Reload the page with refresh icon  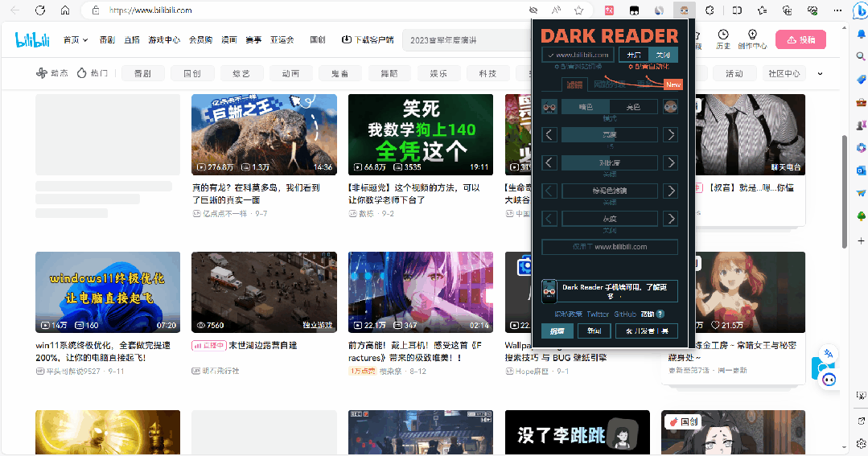(x=40, y=10)
